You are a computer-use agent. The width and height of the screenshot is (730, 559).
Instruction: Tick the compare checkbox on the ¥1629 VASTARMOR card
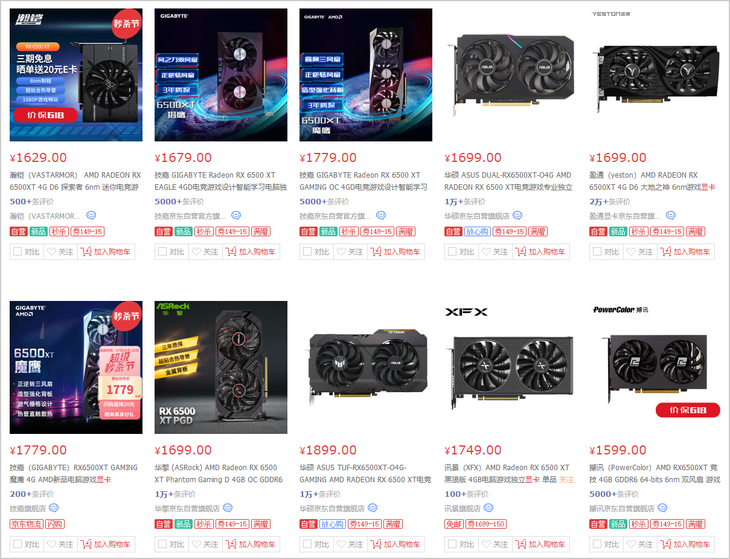pos(18,252)
